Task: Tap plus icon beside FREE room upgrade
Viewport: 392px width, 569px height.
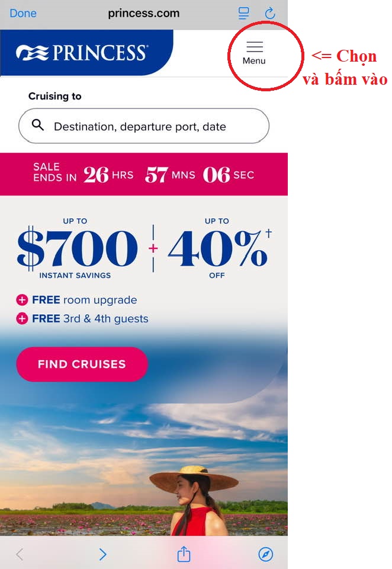Action: 22,301
